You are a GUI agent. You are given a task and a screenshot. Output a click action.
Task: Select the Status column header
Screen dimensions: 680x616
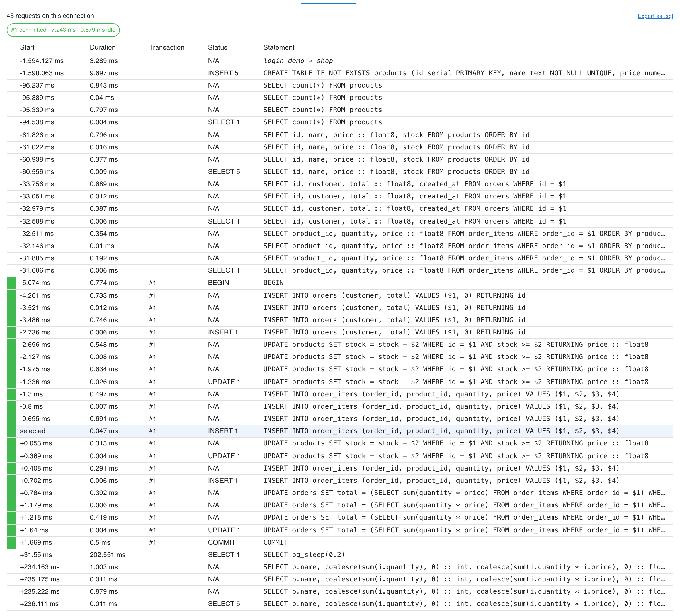coord(218,47)
